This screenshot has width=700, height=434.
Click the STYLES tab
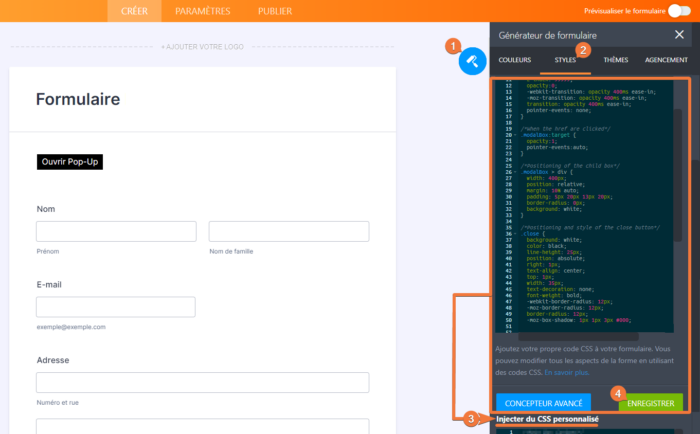[x=565, y=60]
